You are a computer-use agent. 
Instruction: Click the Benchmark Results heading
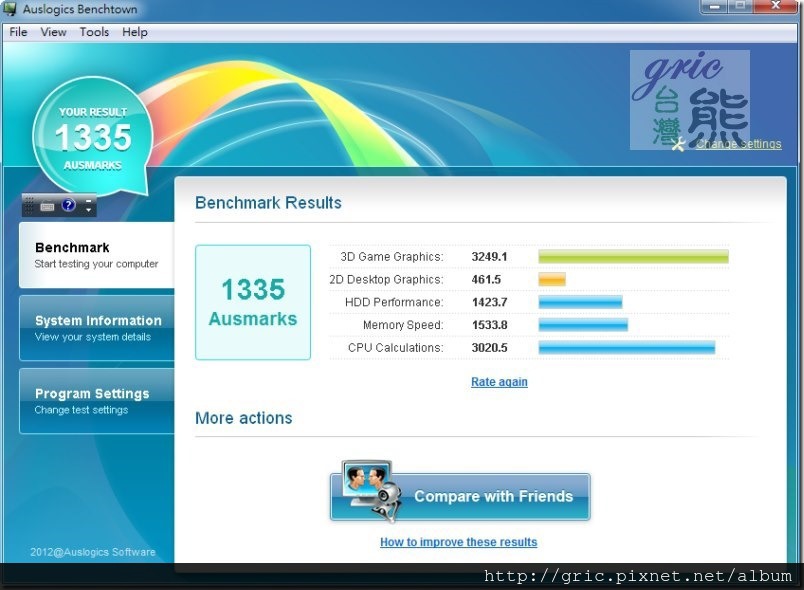click(x=268, y=203)
